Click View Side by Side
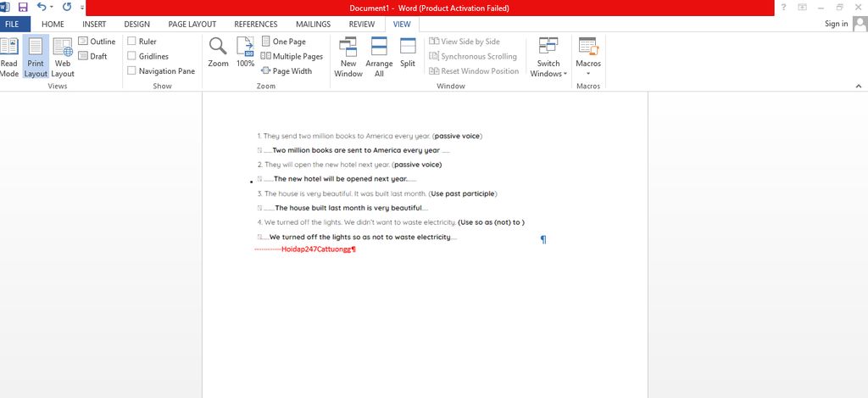This screenshot has width=868, height=398. click(x=465, y=42)
